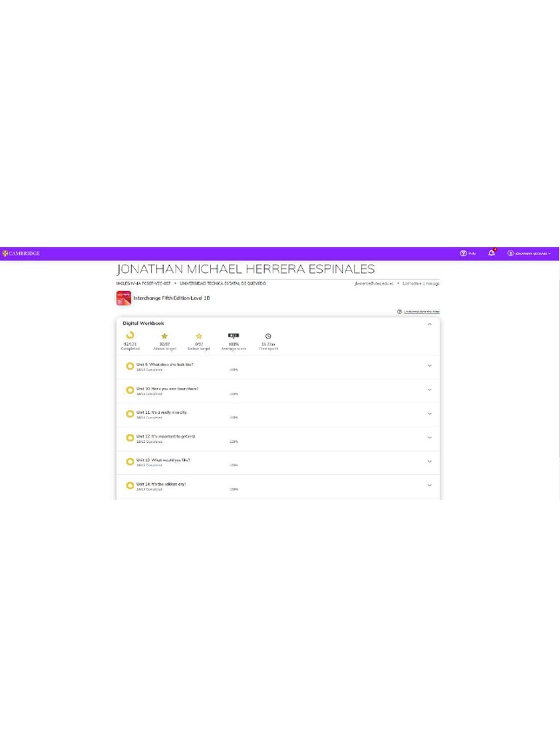Click the Unit 9 progress circle icon
The image size is (560, 747).
click(130, 366)
